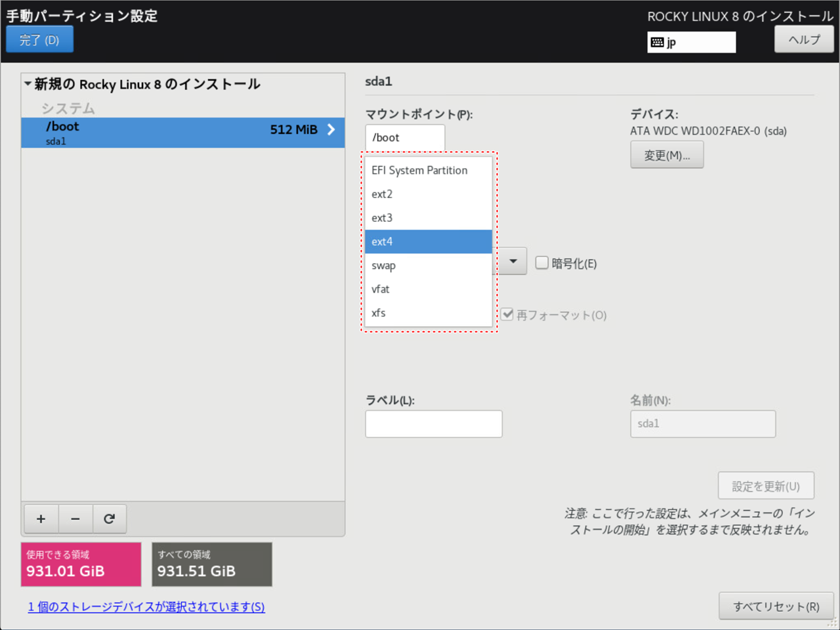Viewport: 840px width, 630px height.
Task: Open the selected storage devices link
Action: [x=146, y=607]
